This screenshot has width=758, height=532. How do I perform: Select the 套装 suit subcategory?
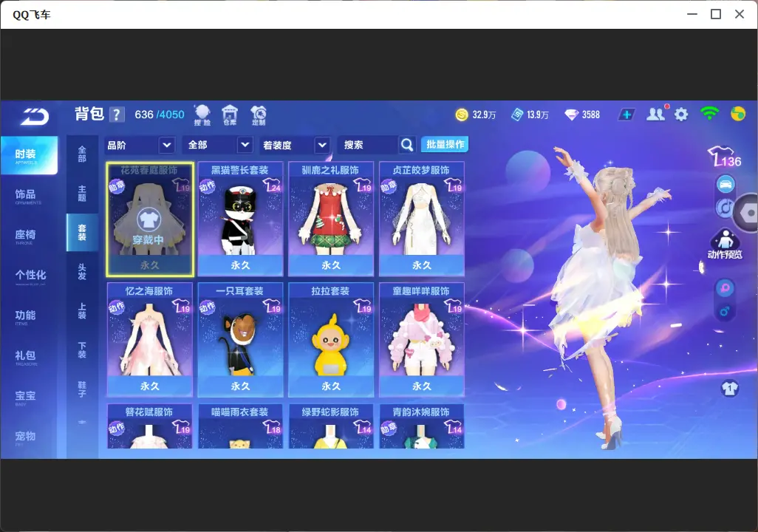click(x=82, y=233)
